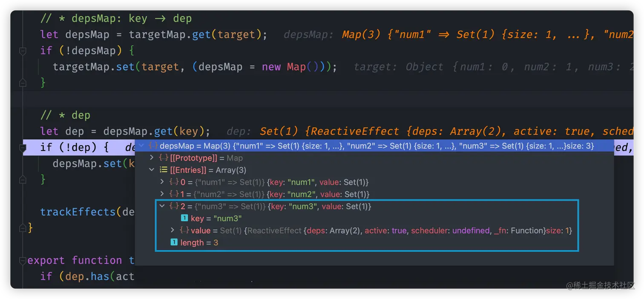Click the object icon beside [[Prototype]]
The height and width of the screenshot is (299, 644).
click(x=163, y=158)
